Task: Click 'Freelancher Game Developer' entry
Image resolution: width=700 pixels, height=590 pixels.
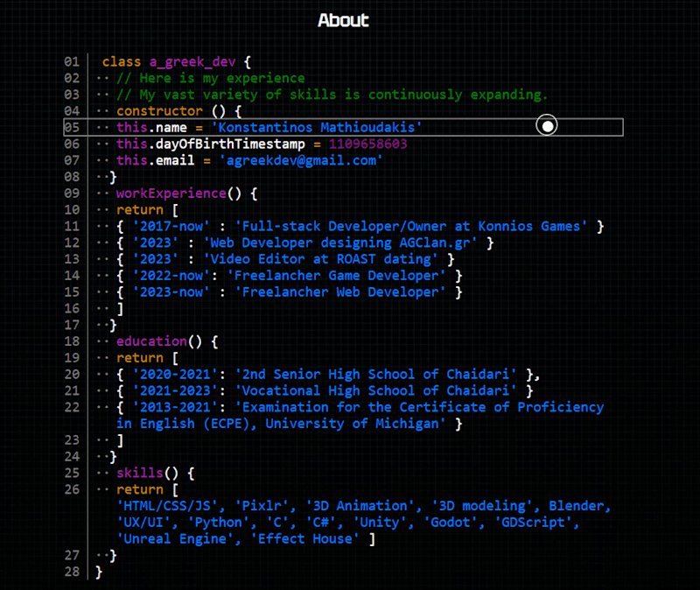Action: click(336, 276)
